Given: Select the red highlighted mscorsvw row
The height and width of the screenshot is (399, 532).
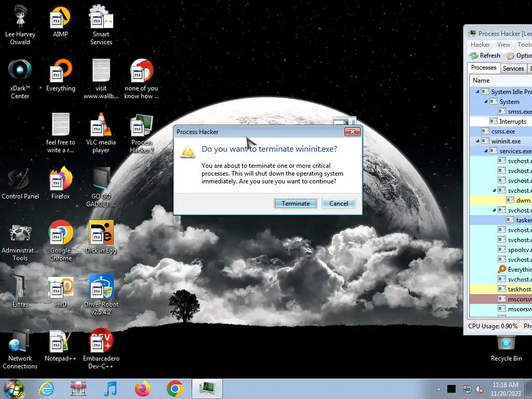Looking at the screenshot, I should [501, 299].
